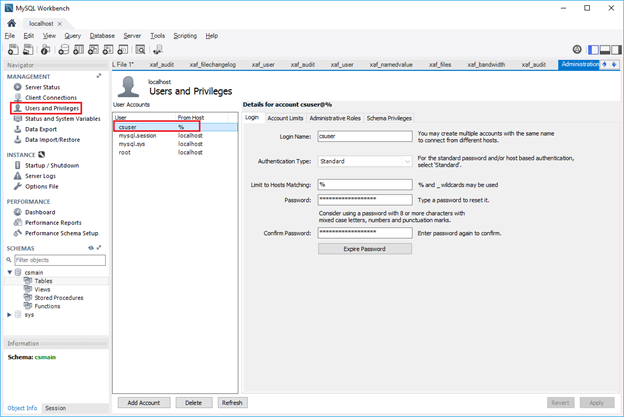The image size is (624, 417).
Task: Collapse the csmain schema tree node
Action: tap(10, 272)
